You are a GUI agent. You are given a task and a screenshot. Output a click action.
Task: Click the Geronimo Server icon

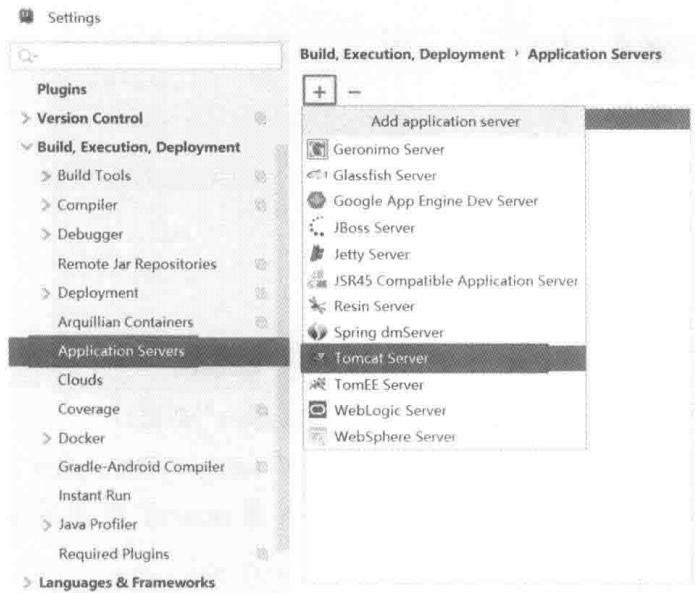point(317,149)
